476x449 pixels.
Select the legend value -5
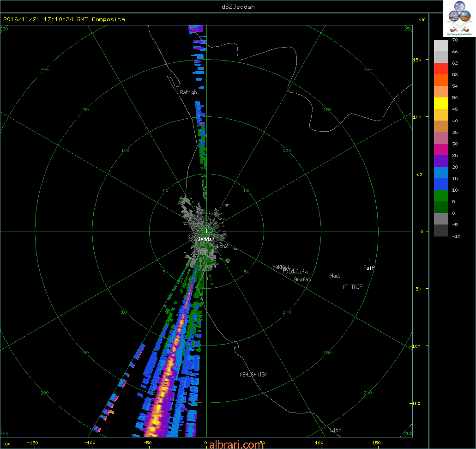[455, 224]
